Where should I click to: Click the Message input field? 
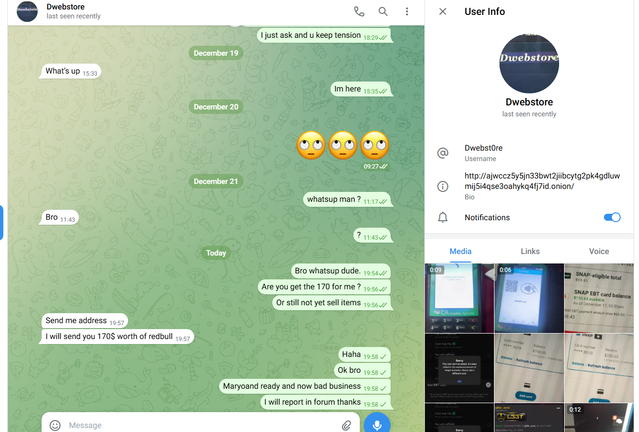tap(200, 425)
